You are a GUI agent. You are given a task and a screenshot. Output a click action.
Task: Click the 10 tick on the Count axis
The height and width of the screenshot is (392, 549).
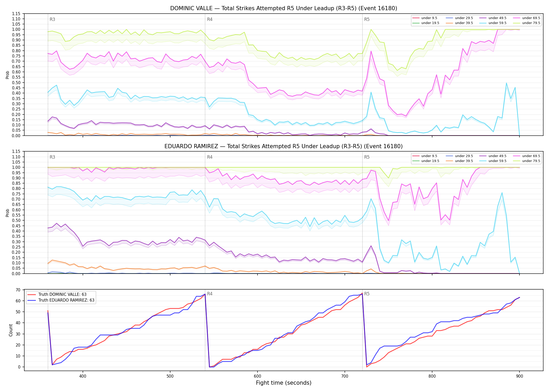18,356
